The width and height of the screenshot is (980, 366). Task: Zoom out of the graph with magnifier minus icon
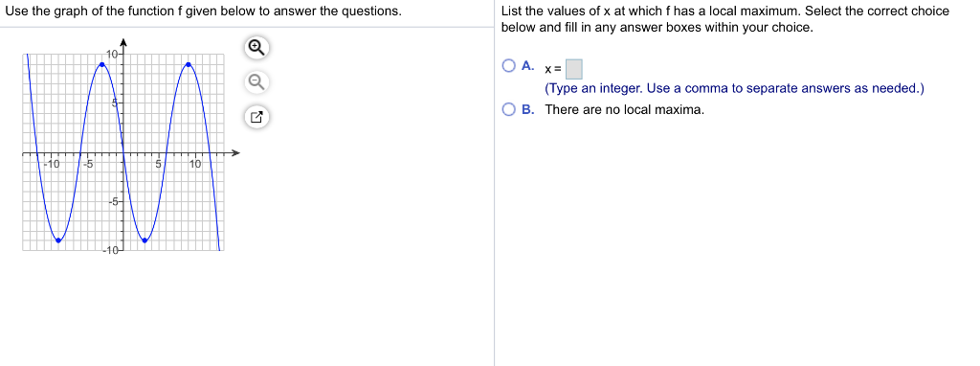(256, 81)
